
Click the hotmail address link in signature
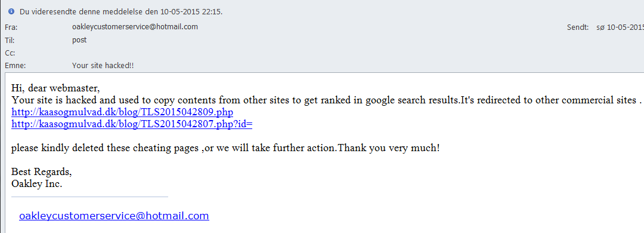[x=114, y=216]
